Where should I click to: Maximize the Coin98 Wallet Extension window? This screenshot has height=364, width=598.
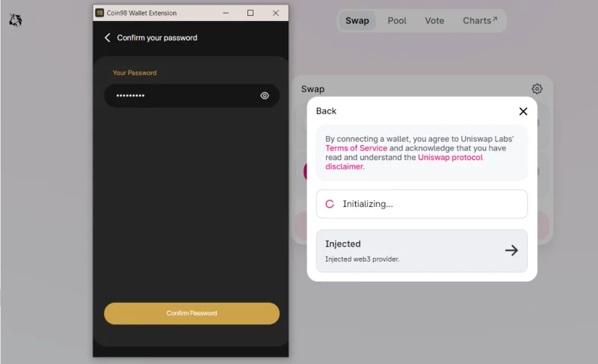[x=250, y=13]
